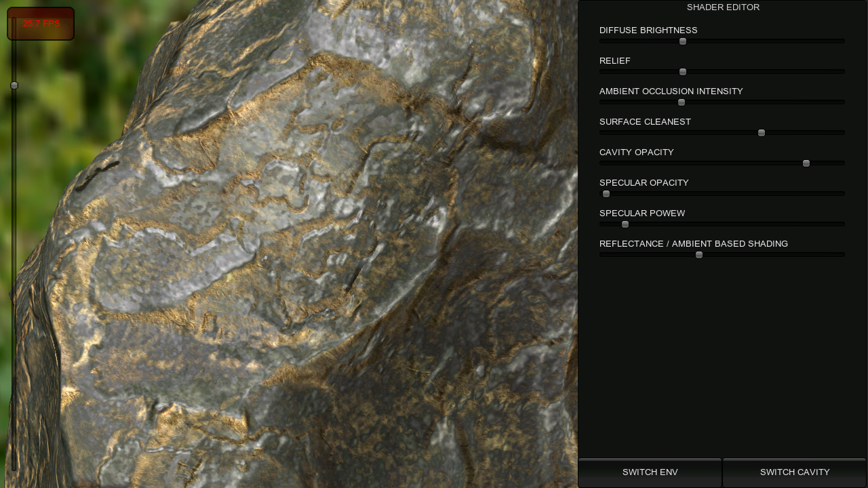Screen dimensions: 868x488
Task: Click the Relief label text
Action: pos(615,61)
